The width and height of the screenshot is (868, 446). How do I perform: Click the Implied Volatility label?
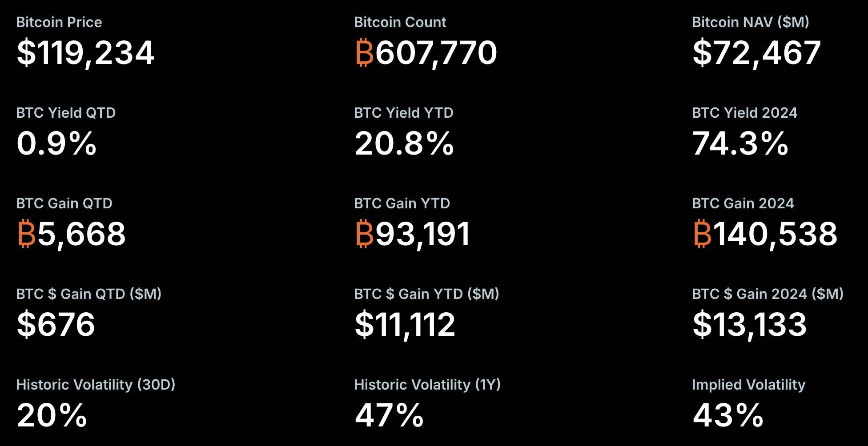pos(748,385)
